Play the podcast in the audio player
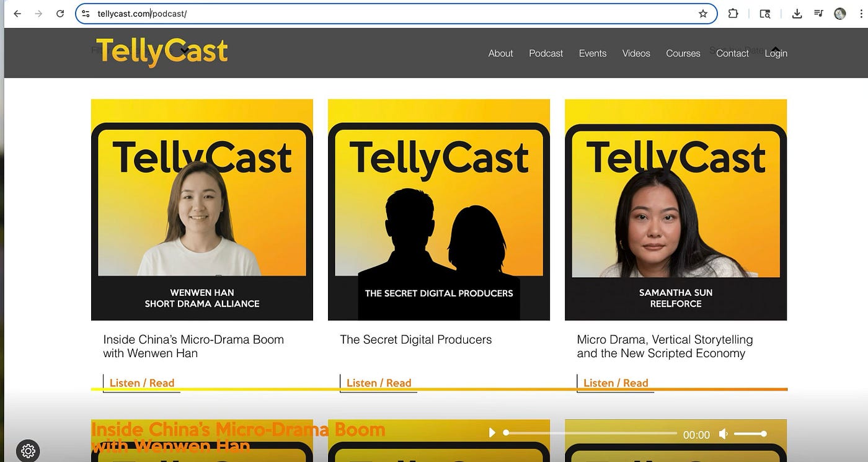 click(492, 433)
